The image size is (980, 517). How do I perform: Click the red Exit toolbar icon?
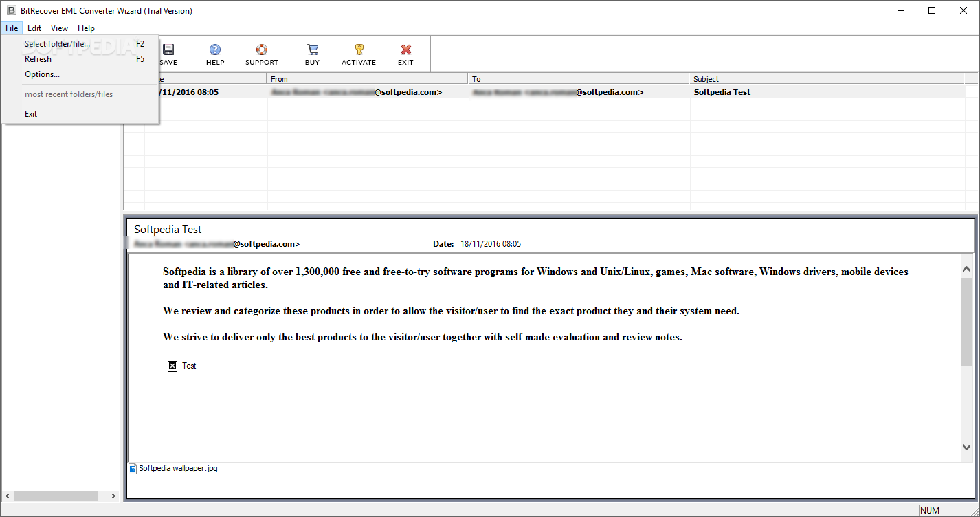coord(405,49)
